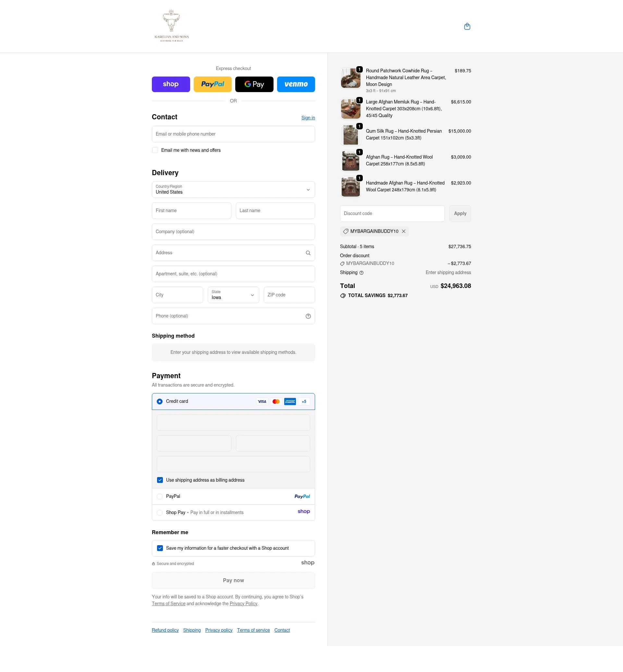623x672 pixels.
Task: Select Shop Pay installments payment option
Action: click(x=159, y=512)
